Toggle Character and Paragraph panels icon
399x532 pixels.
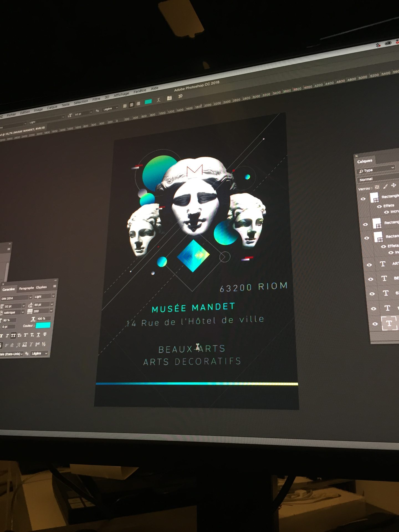pyautogui.click(x=170, y=98)
